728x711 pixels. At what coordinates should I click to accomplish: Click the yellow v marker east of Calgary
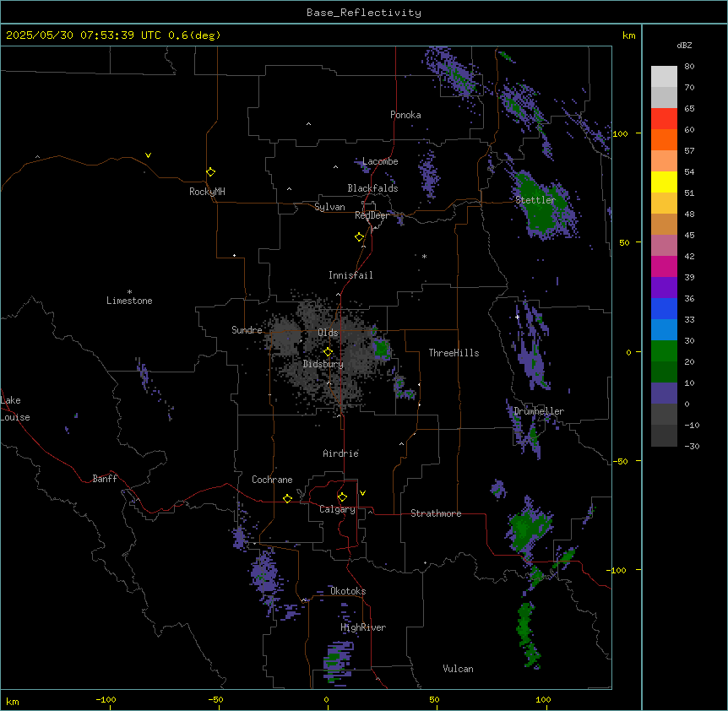pyautogui.click(x=362, y=493)
